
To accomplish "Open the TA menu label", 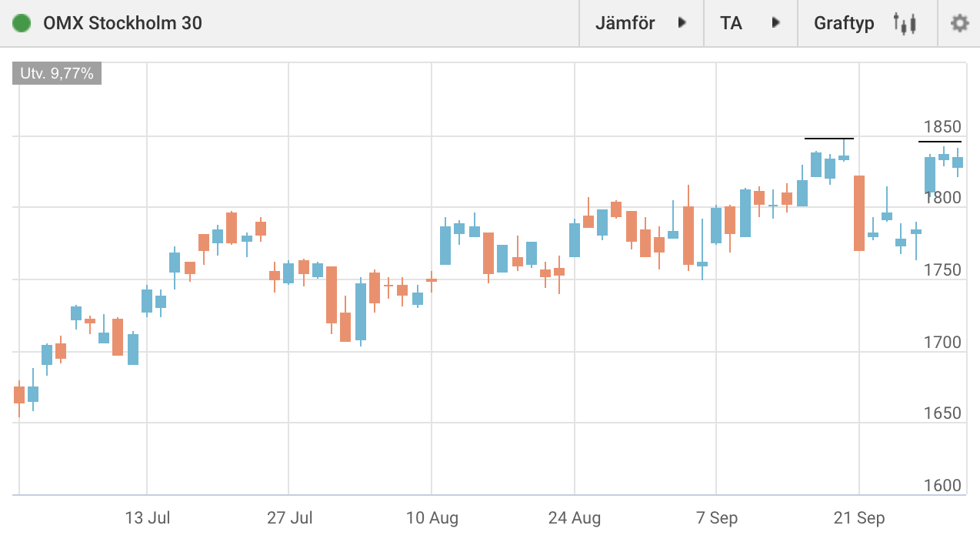I will (731, 23).
